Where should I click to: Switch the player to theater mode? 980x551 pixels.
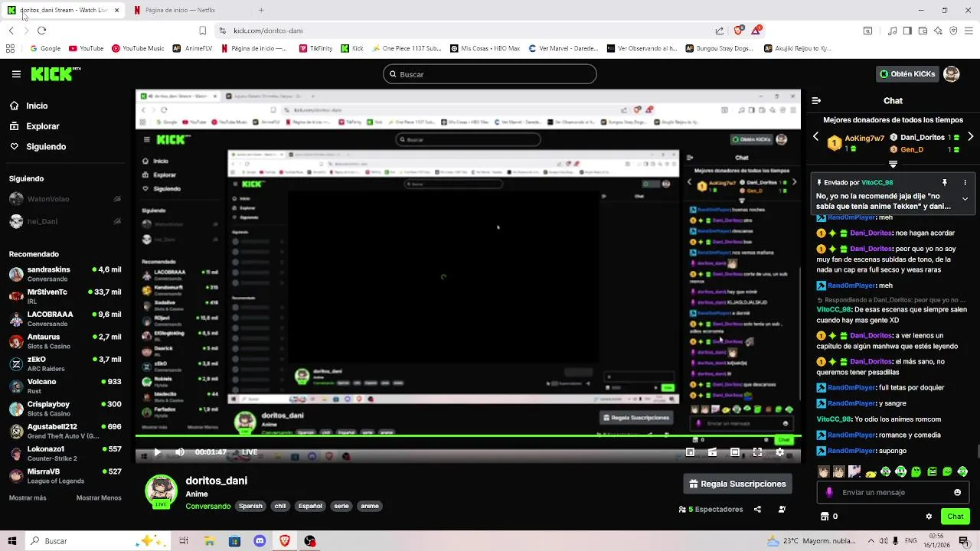click(735, 452)
